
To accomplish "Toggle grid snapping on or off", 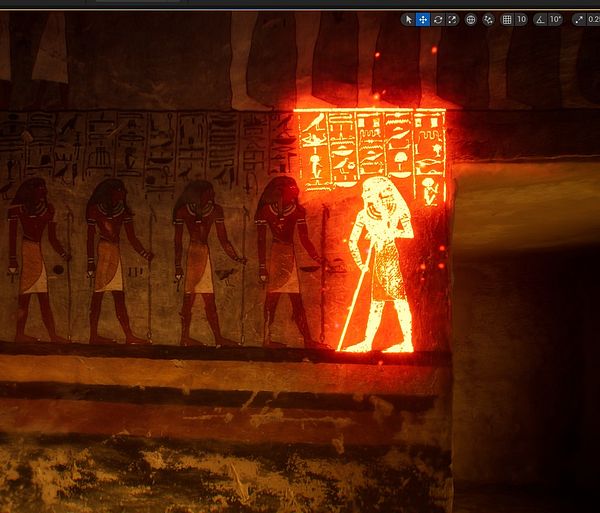I will 507,20.
